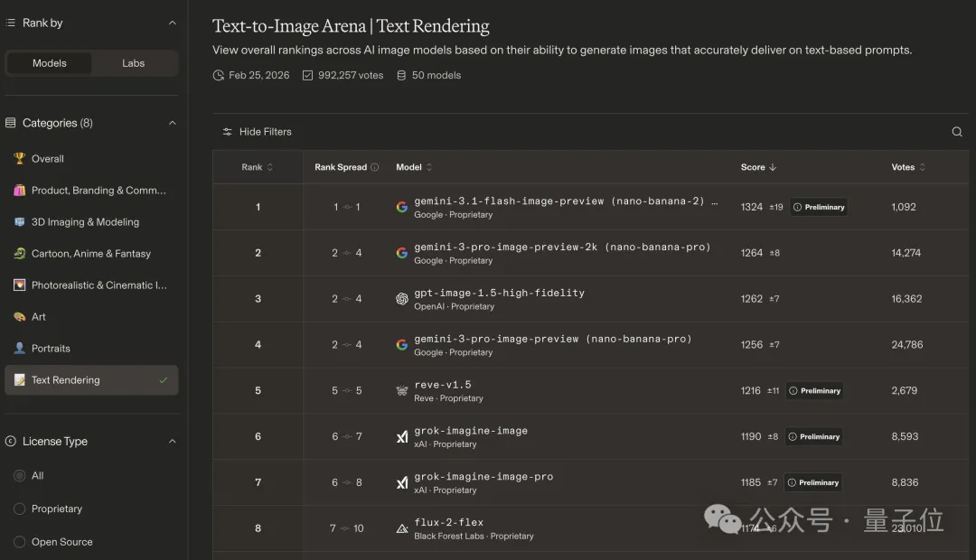
Task: Choose the Cartoon, Anime & Fantasy category
Action: [90, 254]
